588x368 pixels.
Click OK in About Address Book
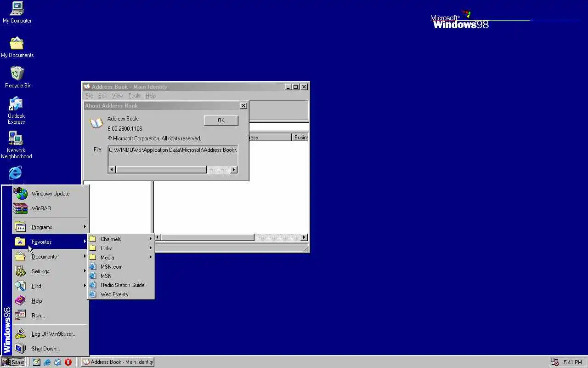221,121
